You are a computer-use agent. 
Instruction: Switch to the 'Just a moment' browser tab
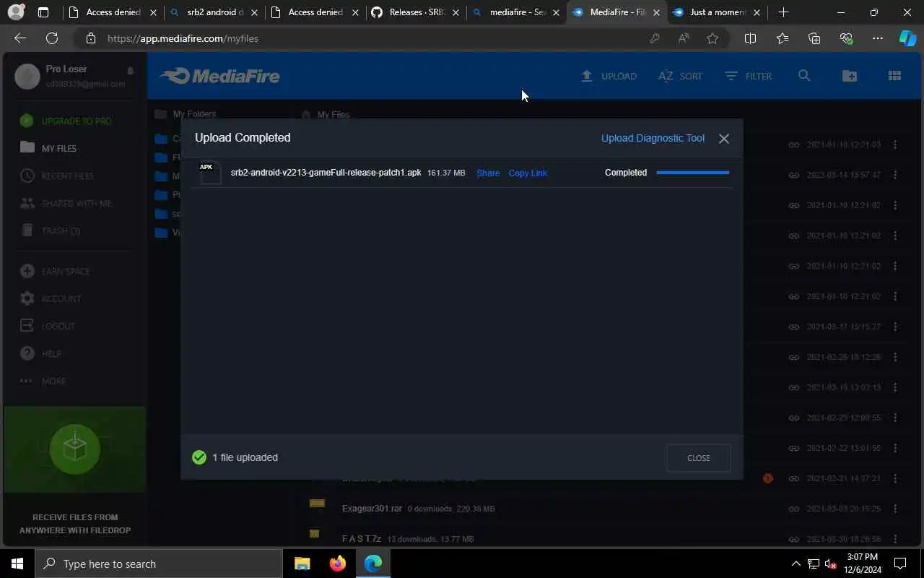point(716,12)
